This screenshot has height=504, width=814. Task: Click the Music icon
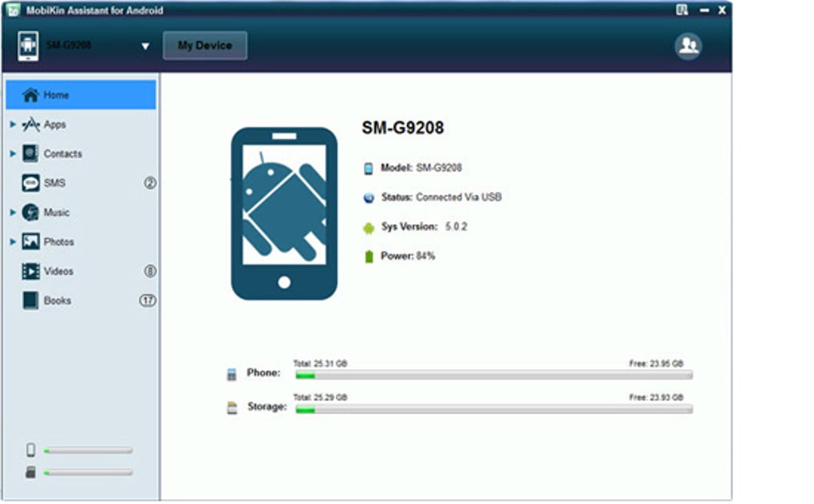pyautogui.click(x=30, y=213)
